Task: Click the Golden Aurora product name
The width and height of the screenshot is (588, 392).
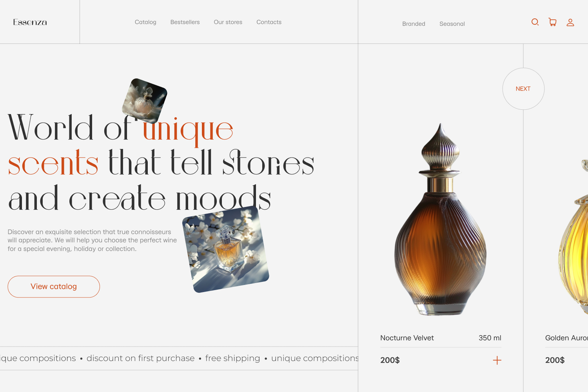Action: click(566, 338)
